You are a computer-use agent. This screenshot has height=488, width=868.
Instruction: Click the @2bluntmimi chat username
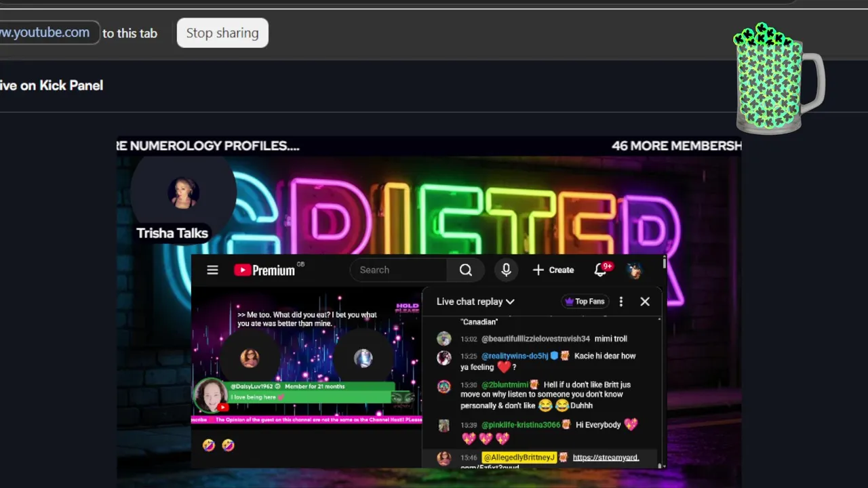(x=505, y=384)
